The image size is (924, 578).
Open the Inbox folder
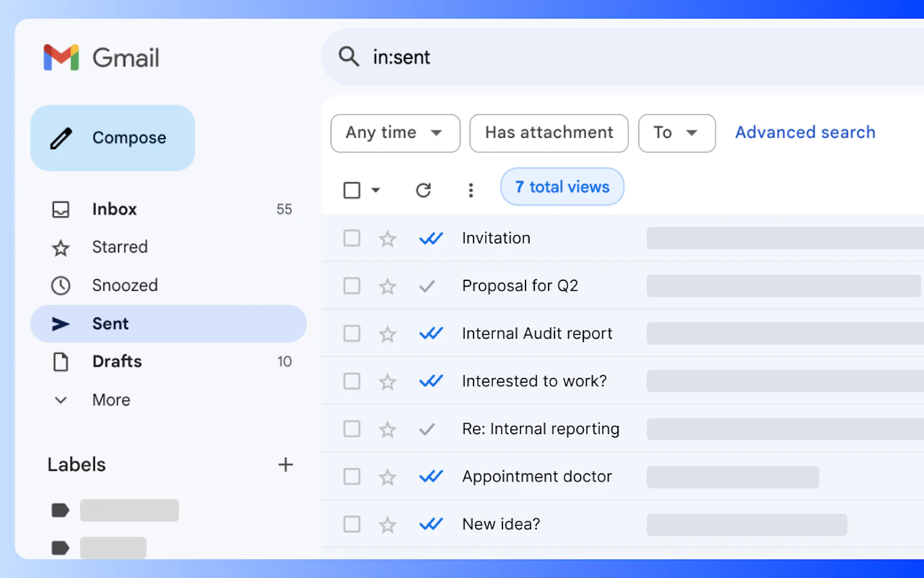(169, 209)
